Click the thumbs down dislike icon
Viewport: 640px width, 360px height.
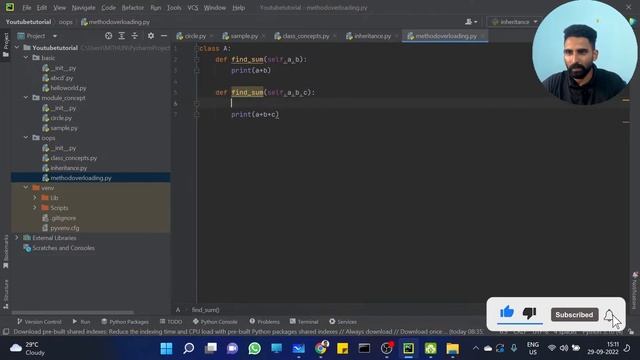point(529,313)
